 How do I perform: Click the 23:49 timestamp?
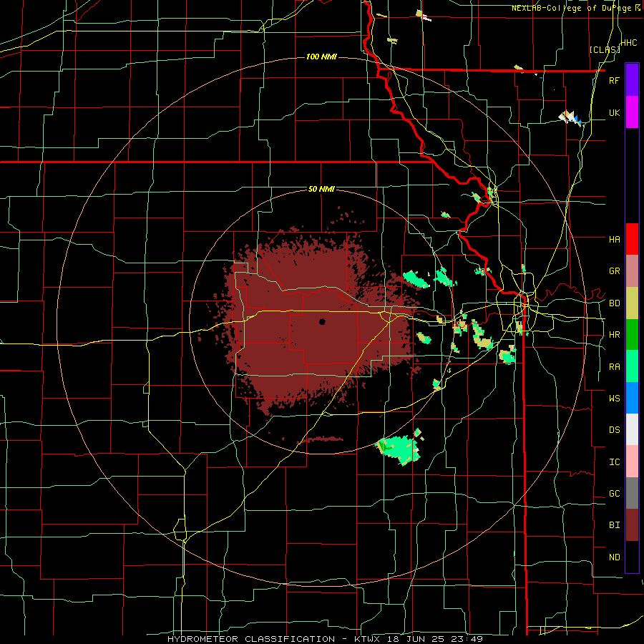click(x=468, y=639)
